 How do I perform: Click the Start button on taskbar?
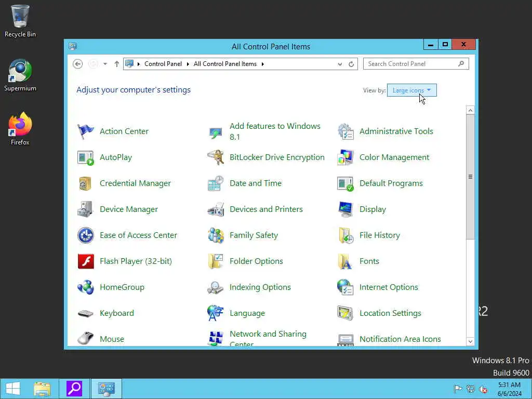(x=13, y=389)
